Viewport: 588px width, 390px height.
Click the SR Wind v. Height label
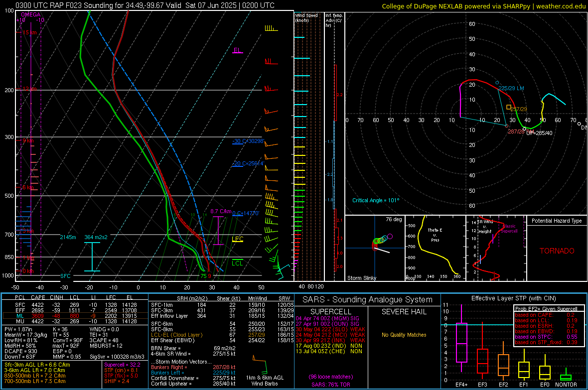[485, 227]
